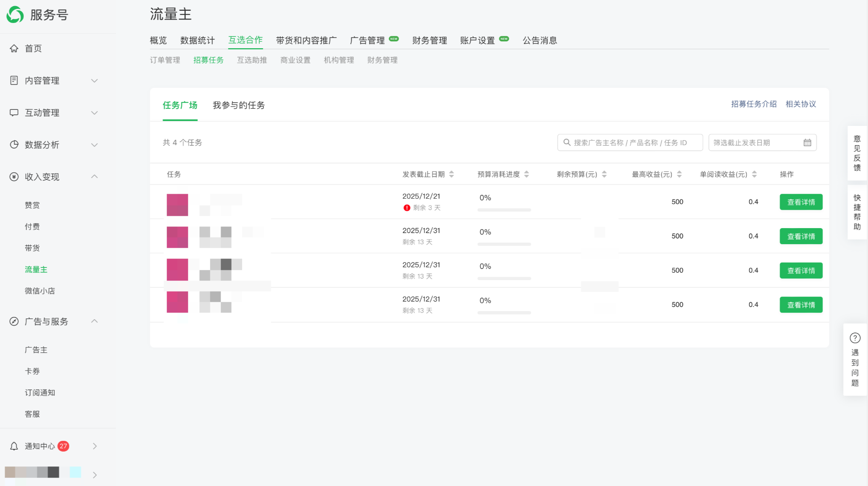Screen dimensions: 868x486
Task: Sort by 发表截止日期 column arrows
Action: point(452,175)
